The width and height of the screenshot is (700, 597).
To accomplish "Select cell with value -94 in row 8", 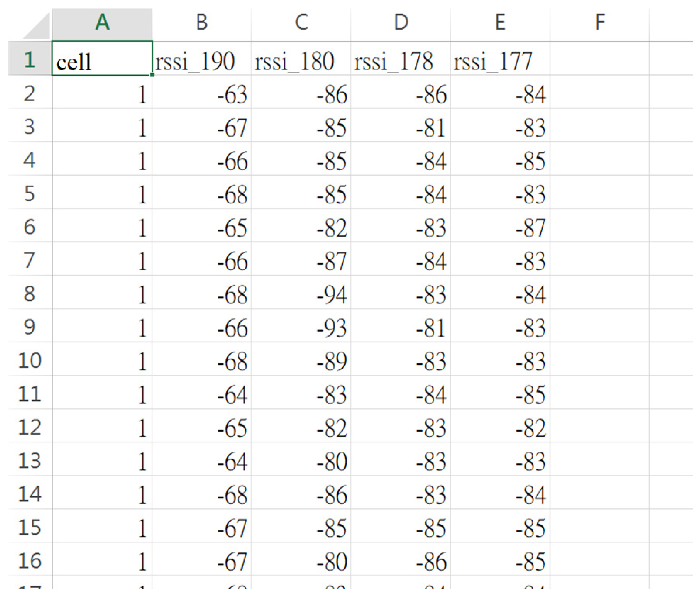I will click(301, 293).
